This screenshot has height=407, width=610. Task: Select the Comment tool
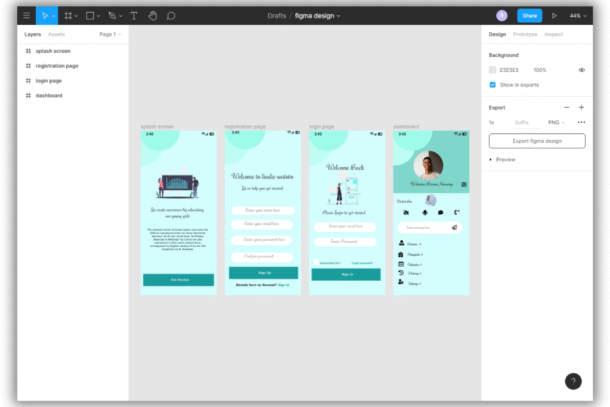[x=171, y=16]
